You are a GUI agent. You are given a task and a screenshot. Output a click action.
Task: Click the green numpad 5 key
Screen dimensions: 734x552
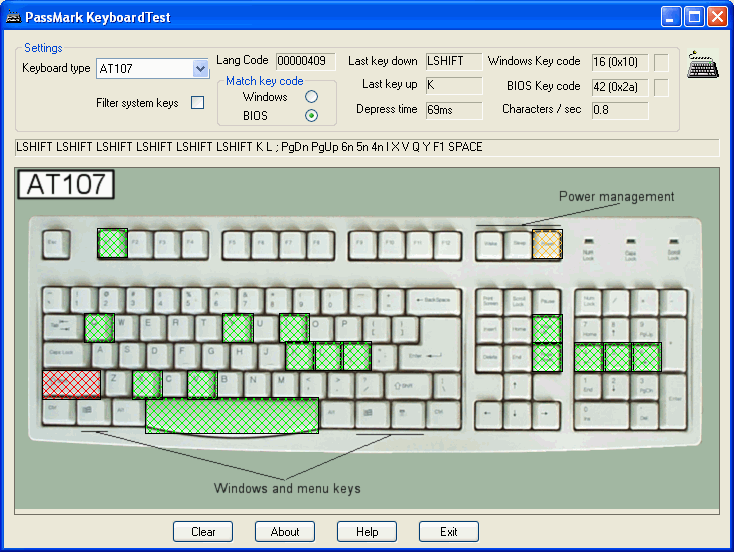tap(618, 357)
